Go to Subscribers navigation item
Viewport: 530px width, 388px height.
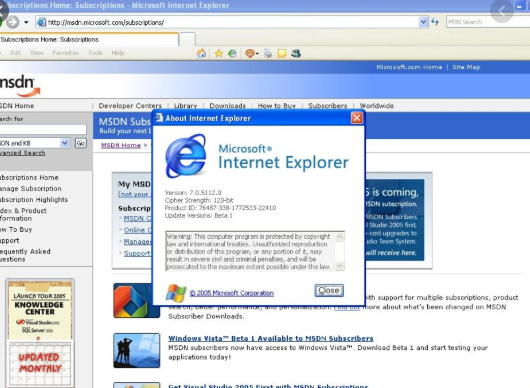point(328,106)
